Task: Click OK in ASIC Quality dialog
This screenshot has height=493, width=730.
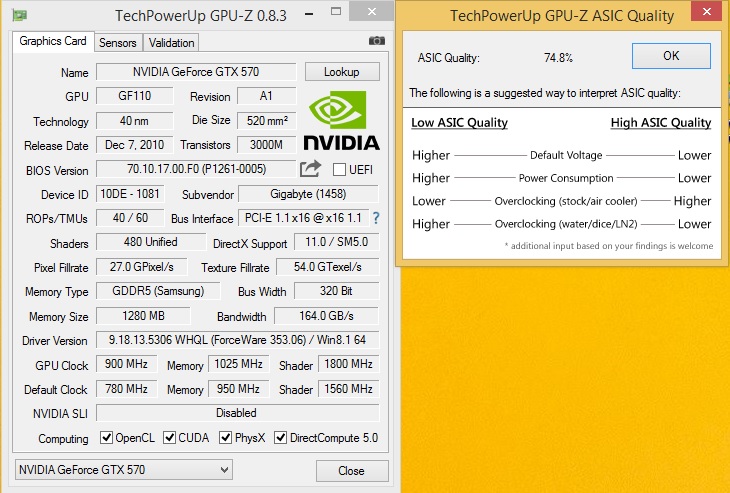Action: point(671,56)
